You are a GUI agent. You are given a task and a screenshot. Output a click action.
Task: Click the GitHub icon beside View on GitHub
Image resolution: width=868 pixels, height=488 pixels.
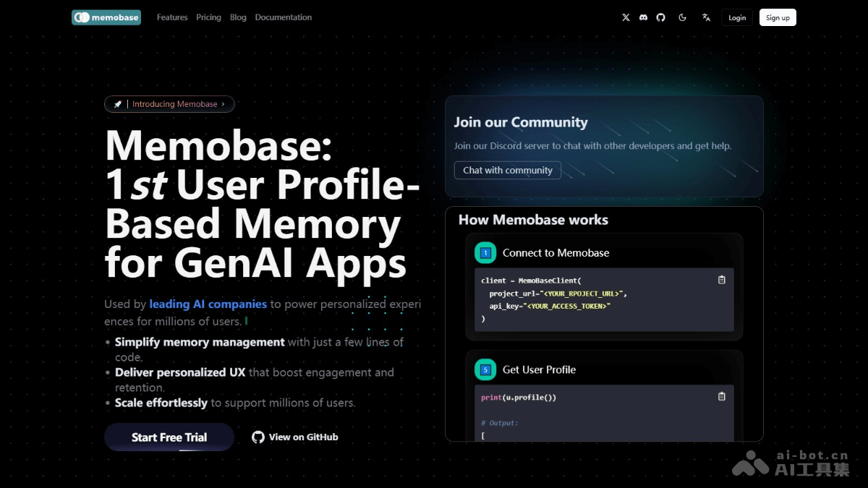[x=258, y=437]
